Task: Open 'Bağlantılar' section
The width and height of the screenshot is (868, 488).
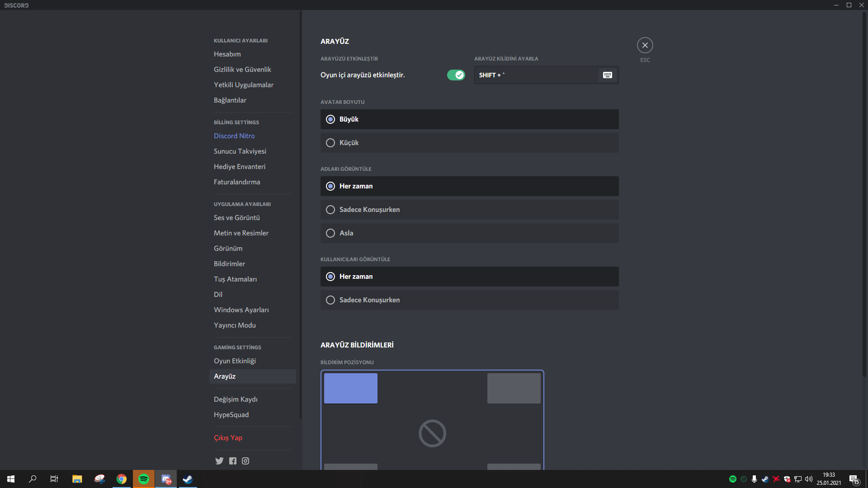Action: [252, 100]
